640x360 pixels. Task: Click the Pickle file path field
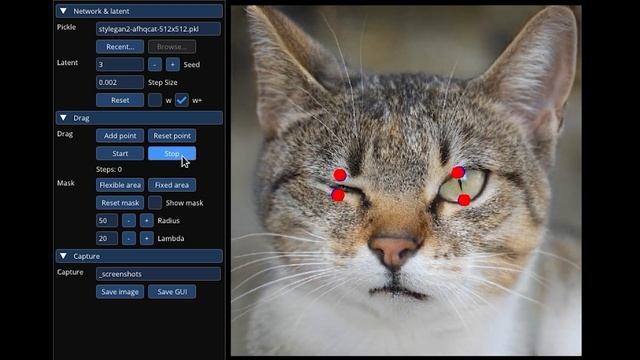point(158,29)
